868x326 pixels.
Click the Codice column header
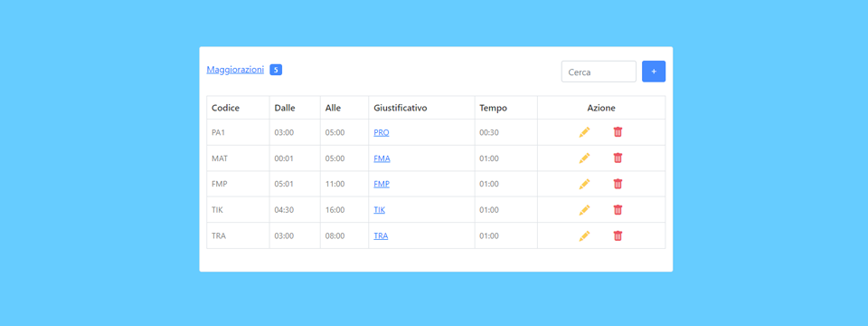tap(225, 108)
